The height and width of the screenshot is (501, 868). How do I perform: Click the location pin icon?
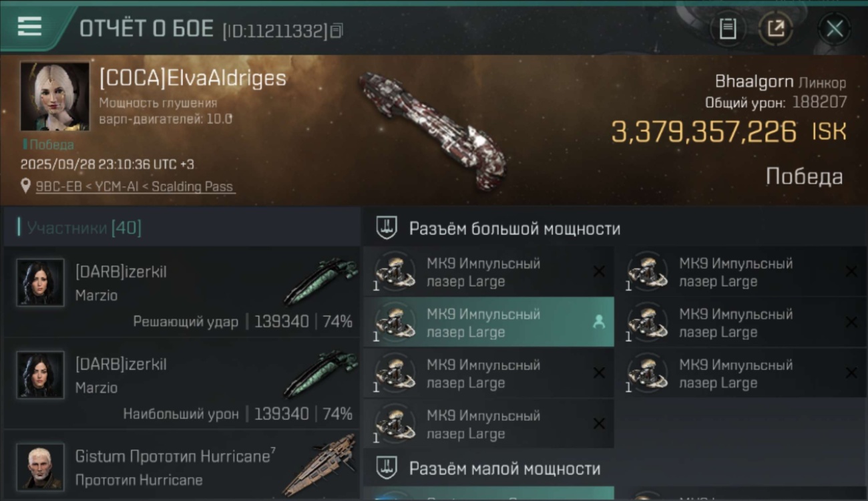(x=26, y=186)
